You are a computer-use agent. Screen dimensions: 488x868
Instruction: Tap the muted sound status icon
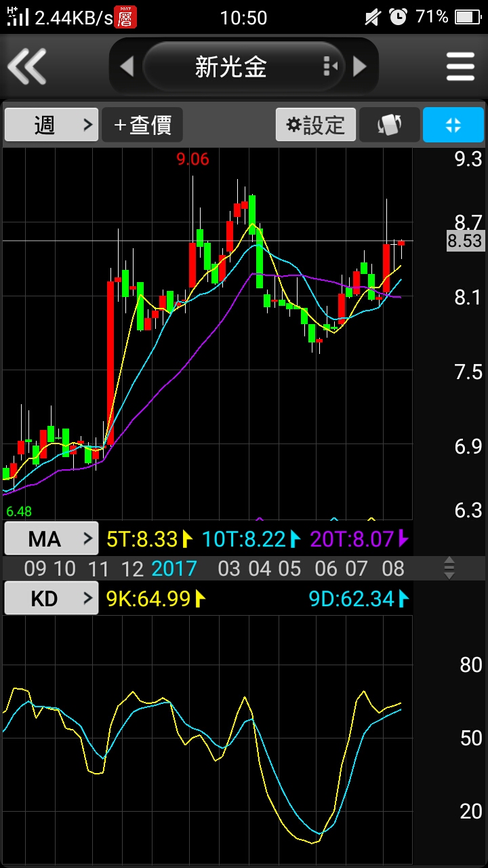pyautogui.click(x=372, y=18)
